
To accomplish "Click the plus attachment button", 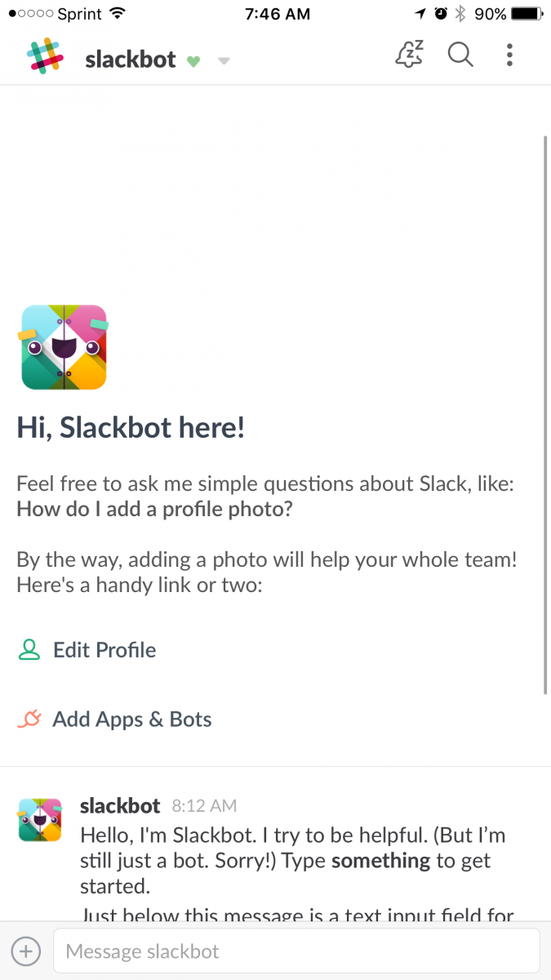I will (x=26, y=951).
